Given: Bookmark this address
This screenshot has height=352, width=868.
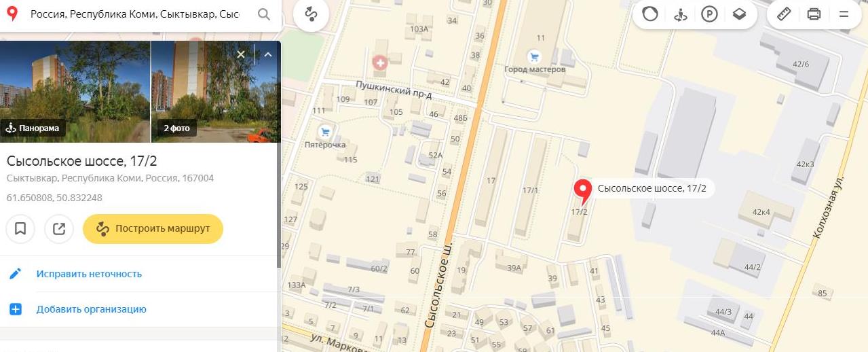Looking at the screenshot, I should point(20,229).
